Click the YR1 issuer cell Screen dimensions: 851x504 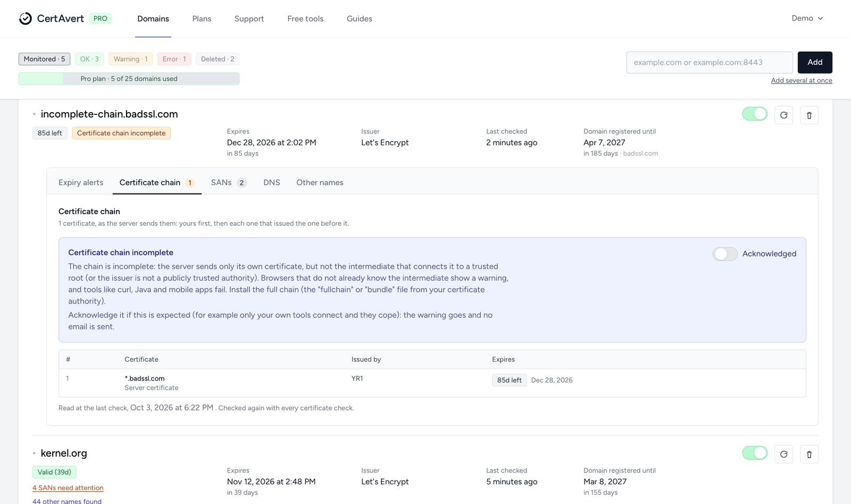[x=357, y=379]
